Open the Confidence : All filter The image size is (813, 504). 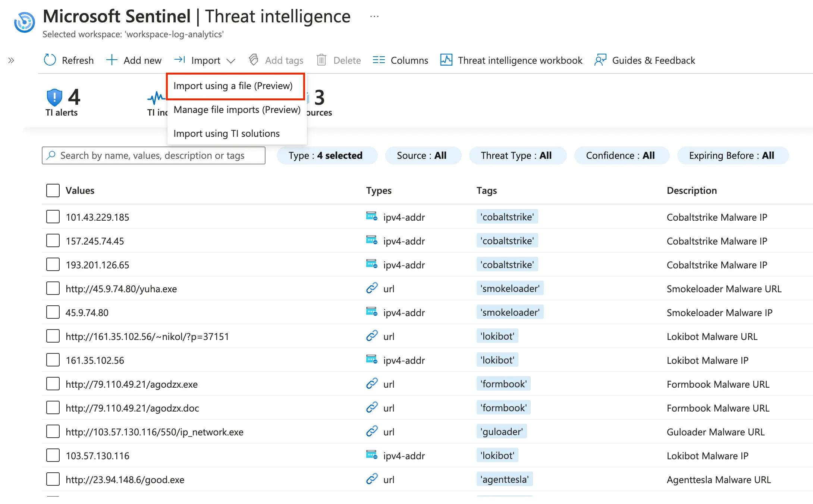tap(622, 155)
